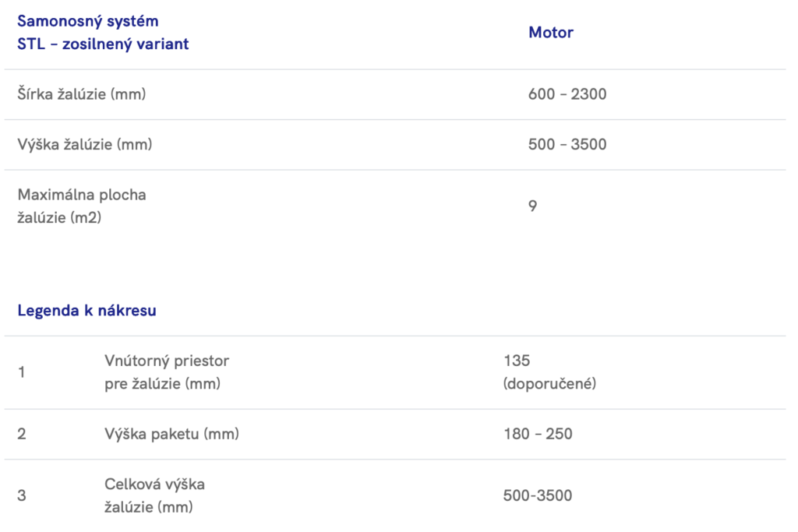Select "Výška žalúzie (mm)" label in Motor table
Screen dimensions: 798x532
tap(84, 144)
